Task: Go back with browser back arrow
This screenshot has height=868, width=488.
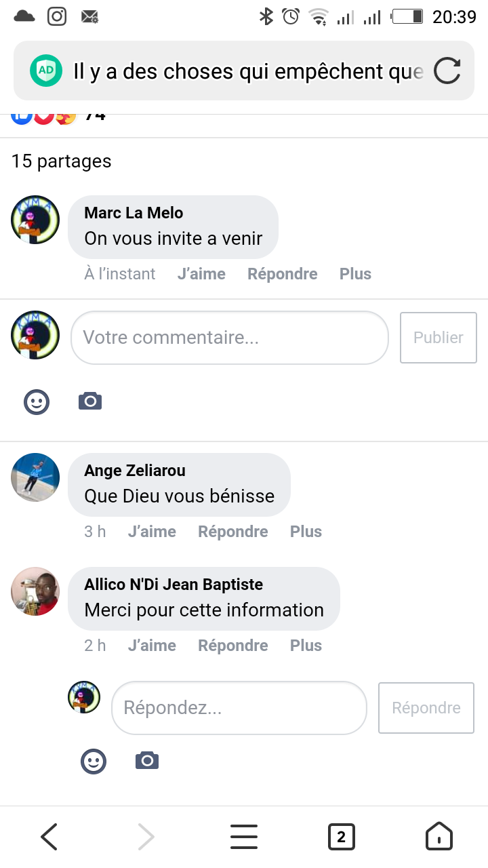Action: [49, 837]
